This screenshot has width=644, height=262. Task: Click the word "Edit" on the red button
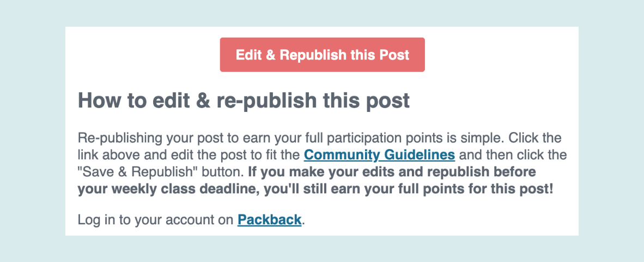(x=249, y=55)
